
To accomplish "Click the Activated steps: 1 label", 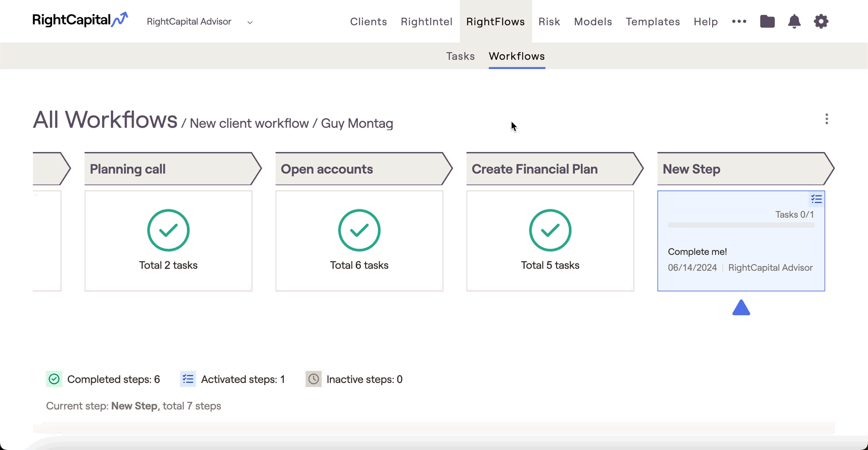I will (x=243, y=379).
